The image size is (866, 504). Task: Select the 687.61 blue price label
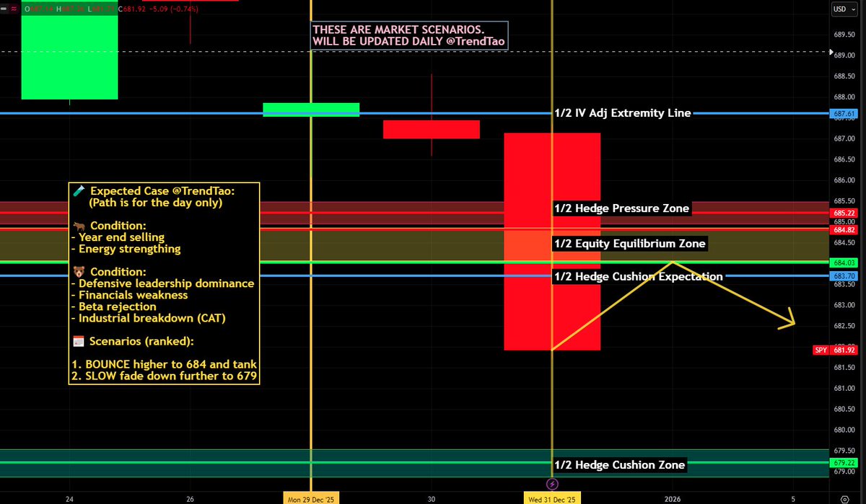coord(845,114)
